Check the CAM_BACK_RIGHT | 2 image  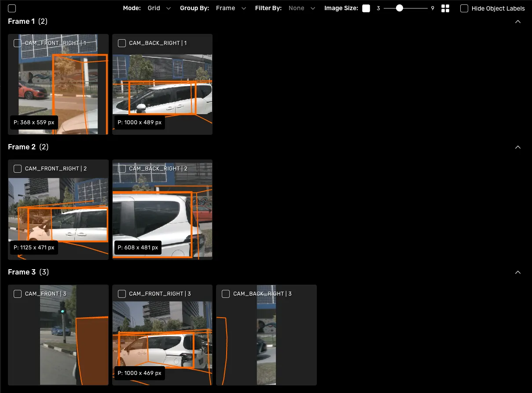tap(122, 168)
